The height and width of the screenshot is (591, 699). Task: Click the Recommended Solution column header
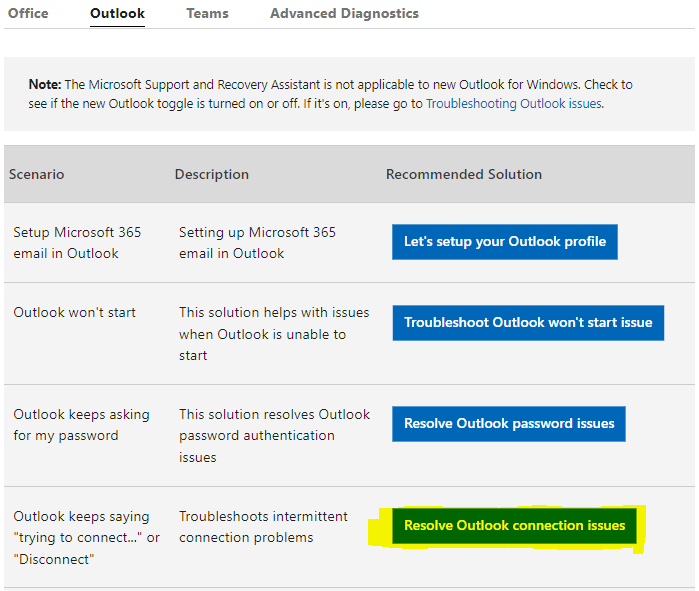tap(464, 174)
